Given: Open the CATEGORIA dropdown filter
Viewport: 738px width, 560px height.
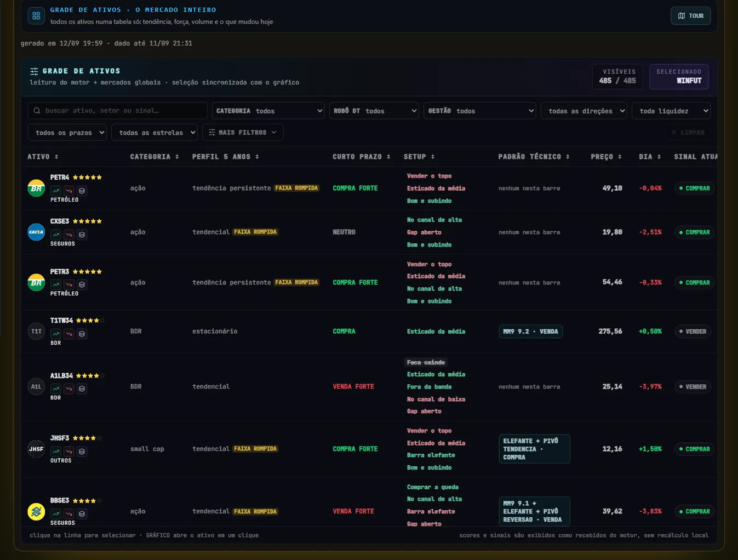Looking at the screenshot, I should tap(268, 111).
